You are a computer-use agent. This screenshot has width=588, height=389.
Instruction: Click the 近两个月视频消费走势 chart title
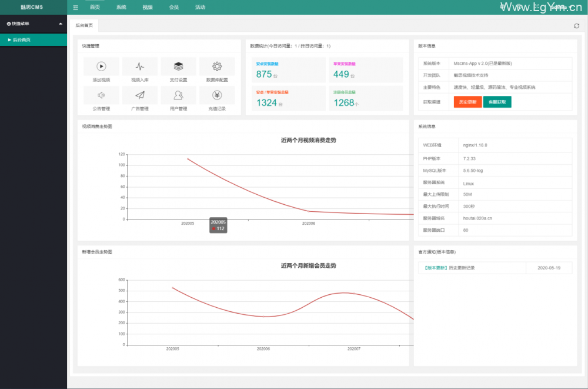tap(309, 140)
